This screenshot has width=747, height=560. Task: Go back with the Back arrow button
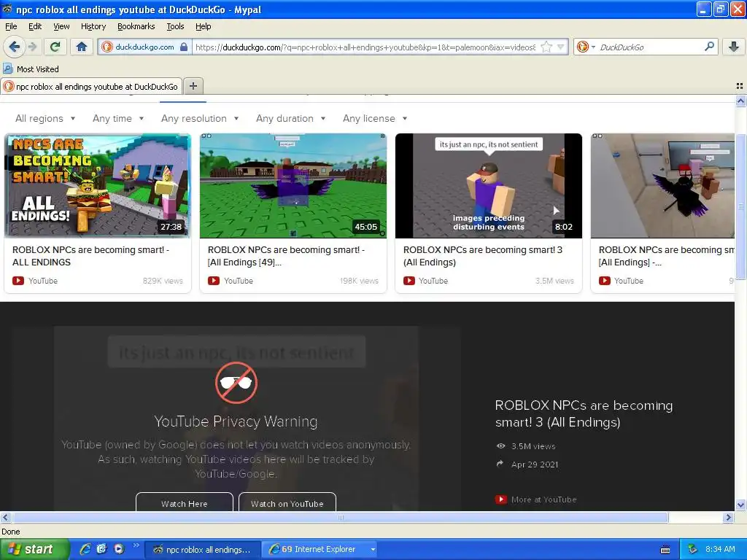[14, 47]
